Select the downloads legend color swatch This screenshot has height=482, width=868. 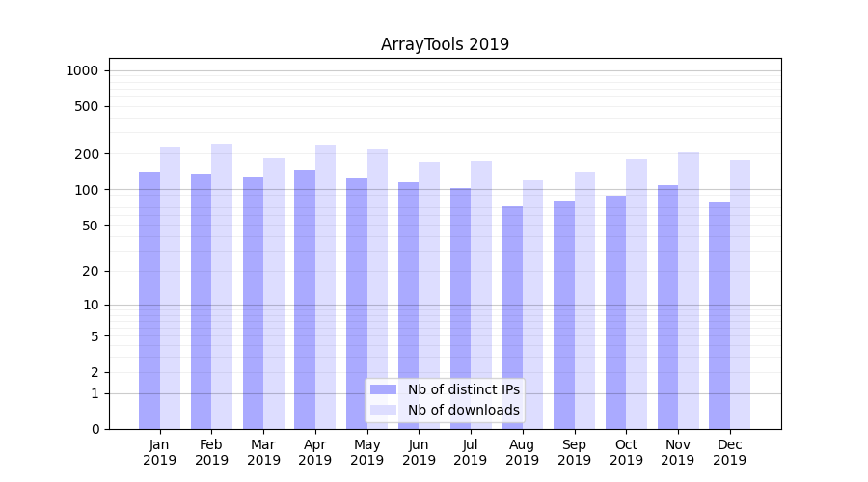(383, 410)
